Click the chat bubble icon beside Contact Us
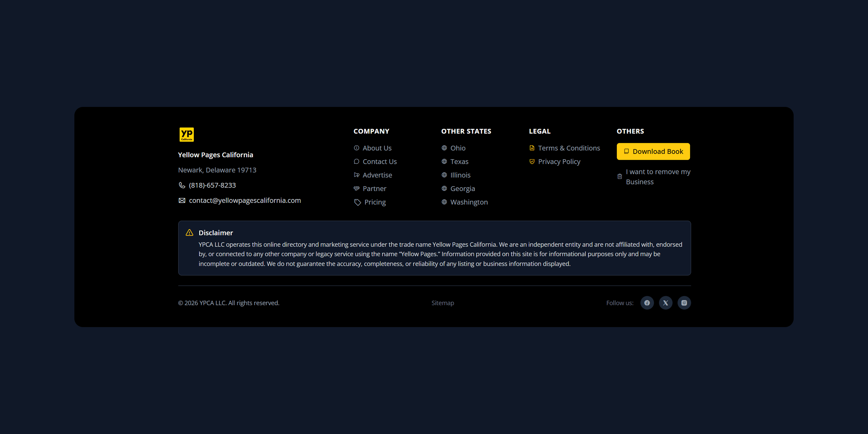The height and width of the screenshot is (434, 868). pyautogui.click(x=356, y=161)
